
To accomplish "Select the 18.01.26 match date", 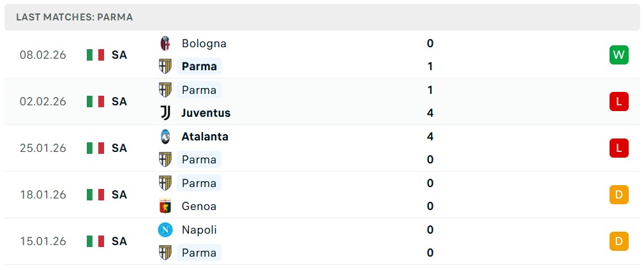I will 43,195.
